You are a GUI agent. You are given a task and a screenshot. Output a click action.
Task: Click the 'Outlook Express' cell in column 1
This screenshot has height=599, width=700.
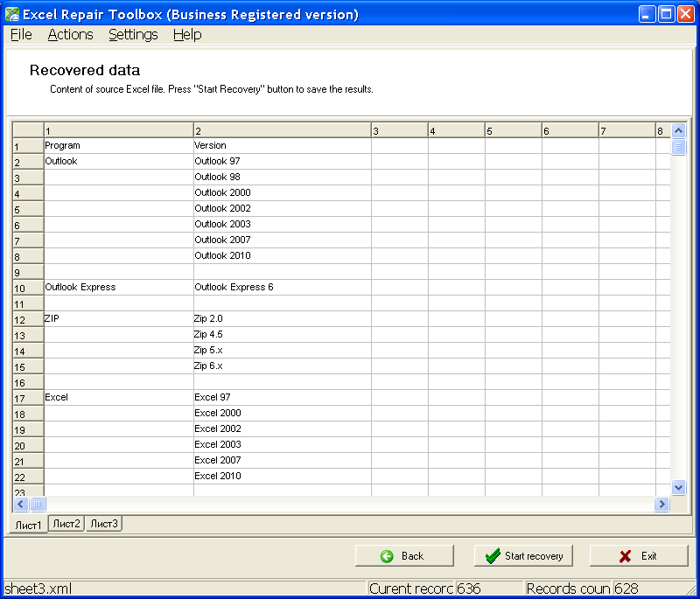(118, 287)
